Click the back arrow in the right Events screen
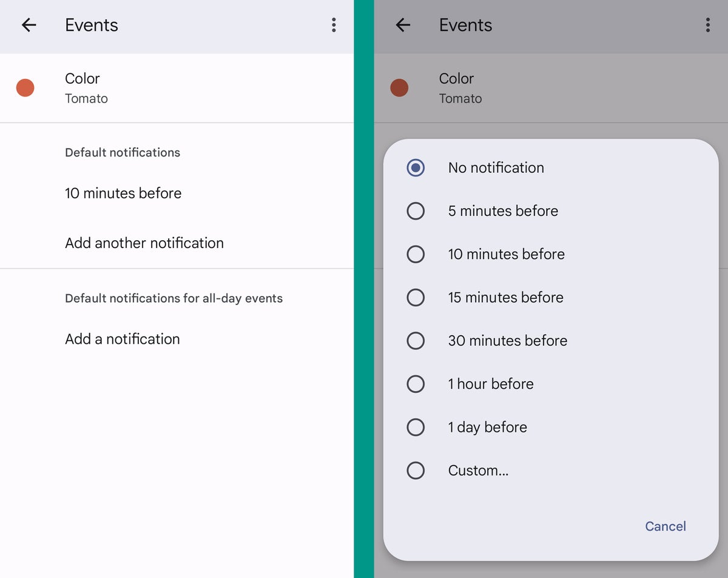The height and width of the screenshot is (578, 728). pyautogui.click(x=403, y=25)
